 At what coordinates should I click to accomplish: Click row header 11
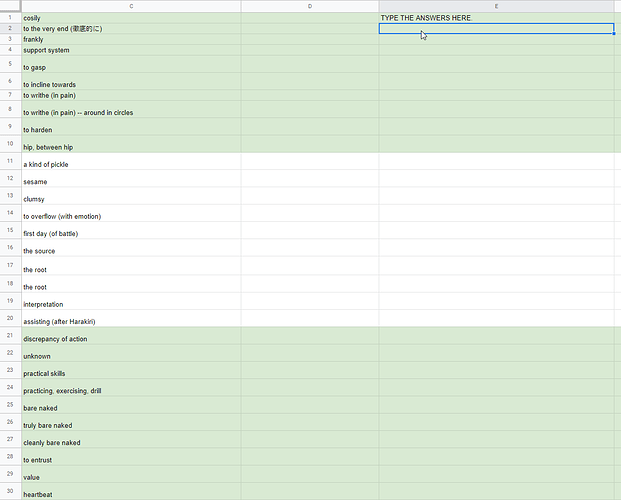[10, 161]
